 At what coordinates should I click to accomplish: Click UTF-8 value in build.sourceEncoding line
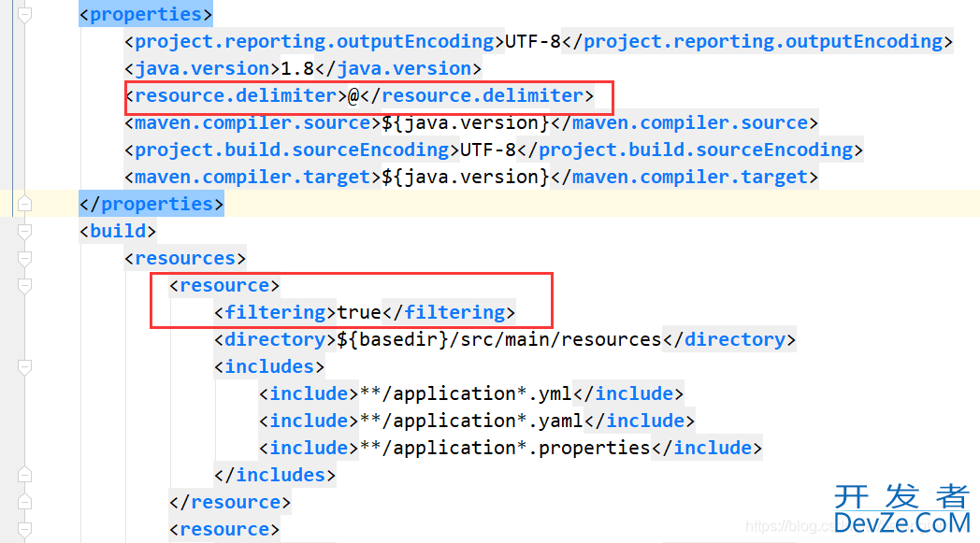click(x=488, y=150)
